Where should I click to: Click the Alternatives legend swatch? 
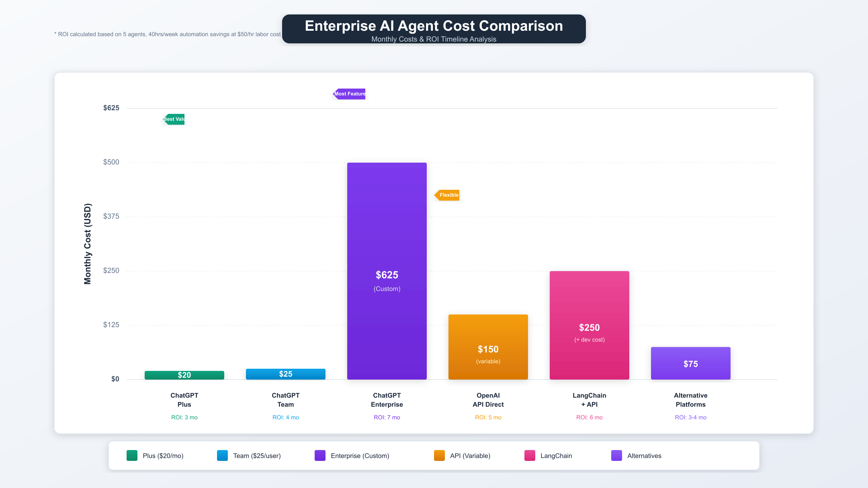point(617,455)
